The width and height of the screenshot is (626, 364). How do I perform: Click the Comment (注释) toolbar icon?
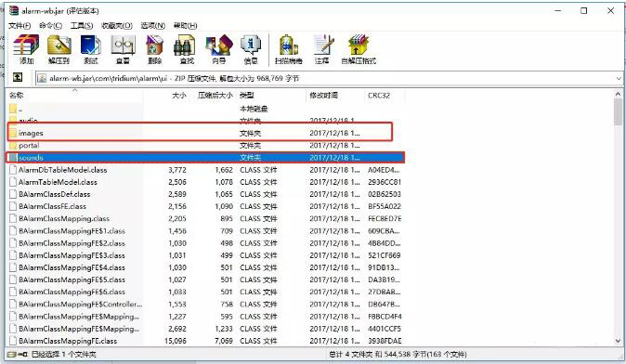coord(322,49)
